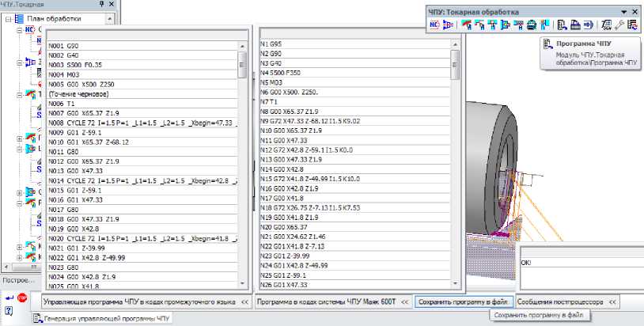Collapse the postprocessor messages panel with <<
The width and height of the screenshot is (644, 326).
612,301
